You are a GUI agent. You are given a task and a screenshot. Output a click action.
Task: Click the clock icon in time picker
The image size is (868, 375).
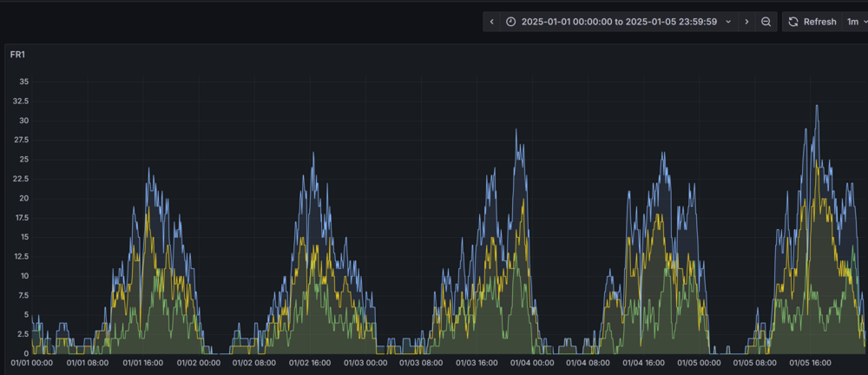click(x=510, y=22)
